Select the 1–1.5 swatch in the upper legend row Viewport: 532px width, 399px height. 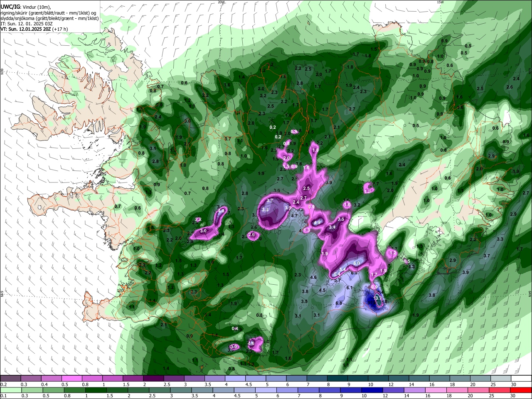pos(112,378)
